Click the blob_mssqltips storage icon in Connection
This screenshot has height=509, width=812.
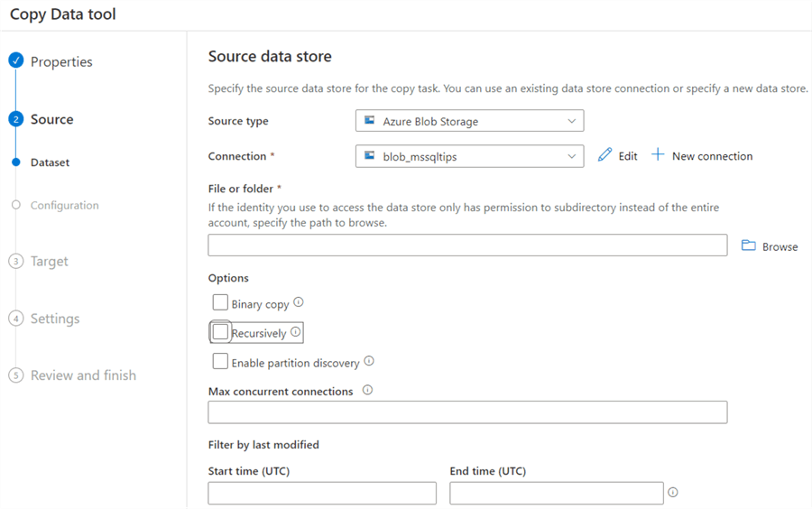click(369, 155)
